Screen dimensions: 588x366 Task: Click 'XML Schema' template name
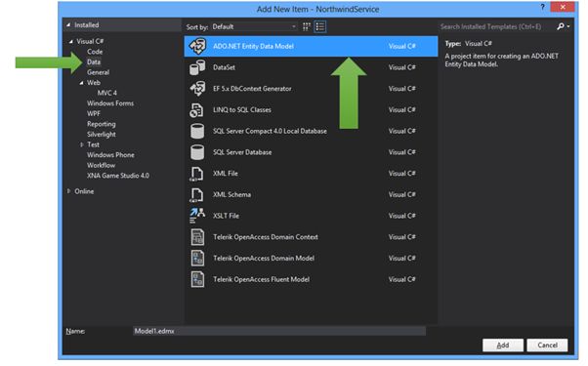(231, 195)
